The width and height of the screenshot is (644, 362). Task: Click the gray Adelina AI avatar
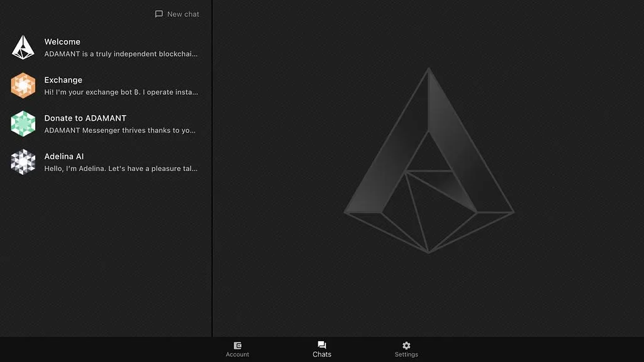23,162
